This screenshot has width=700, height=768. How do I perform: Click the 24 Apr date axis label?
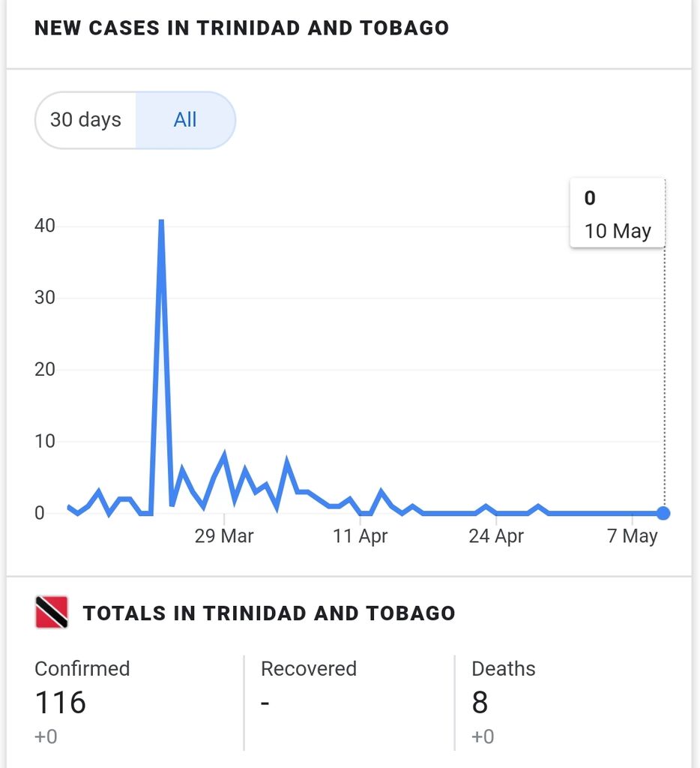(496, 535)
